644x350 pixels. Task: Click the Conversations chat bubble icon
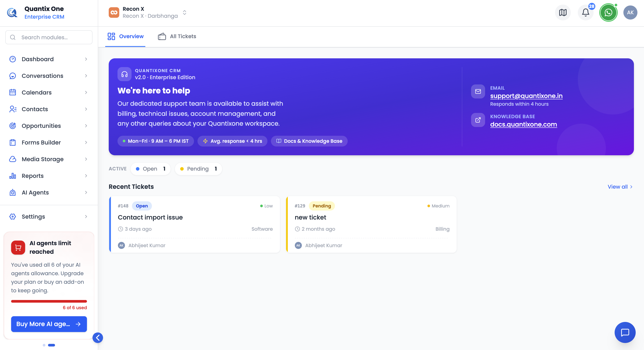(x=12, y=76)
